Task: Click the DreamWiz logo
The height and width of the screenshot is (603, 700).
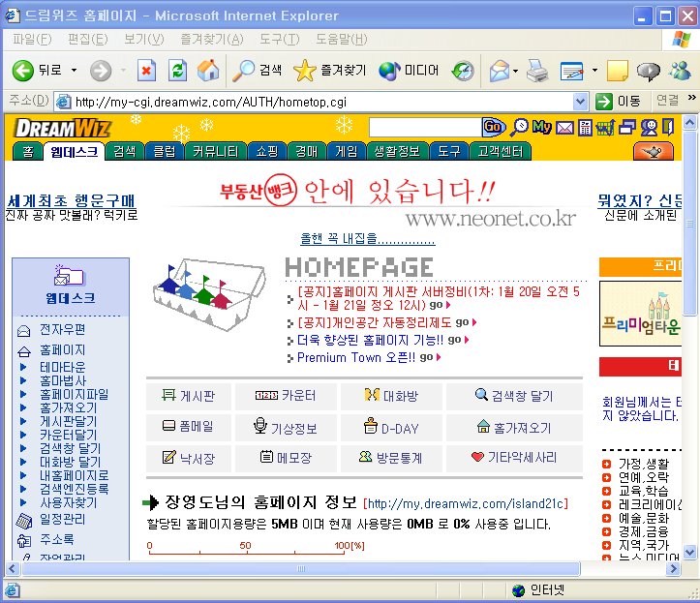Action: pos(62,129)
